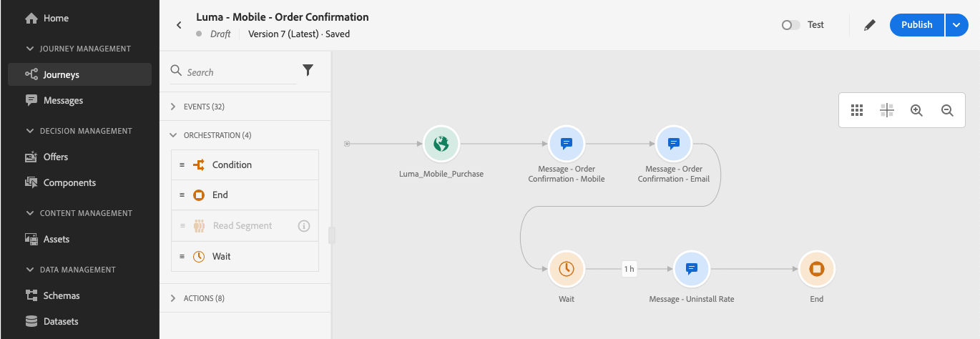Select the Order Confirmation - Email message node
This screenshot has height=339, width=980.
point(674,144)
